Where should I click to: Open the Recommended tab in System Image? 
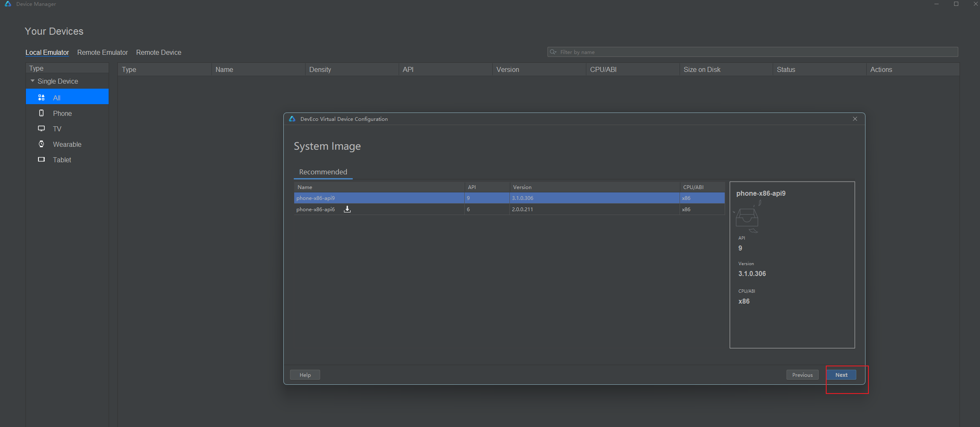pyautogui.click(x=323, y=172)
